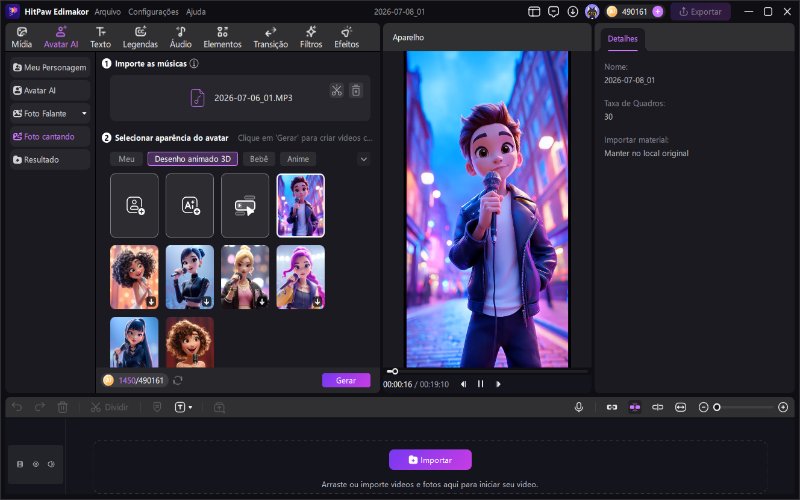The width and height of the screenshot is (800, 500).
Task: Select the Anime avatar category
Action: pyautogui.click(x=298, y=159)
